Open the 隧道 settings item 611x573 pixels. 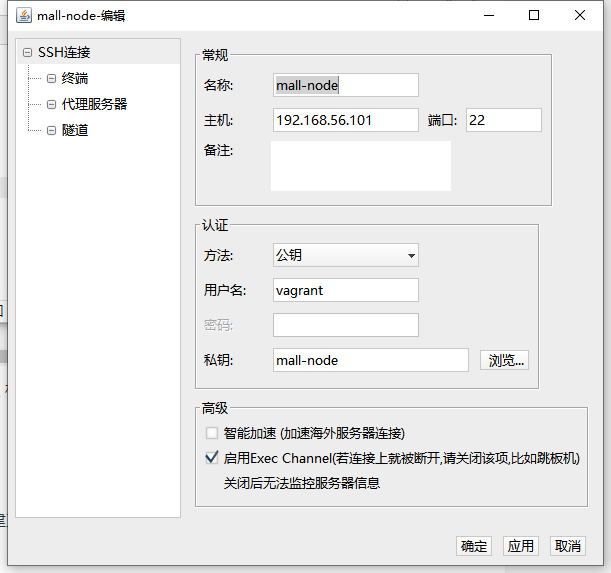[75, 130]
